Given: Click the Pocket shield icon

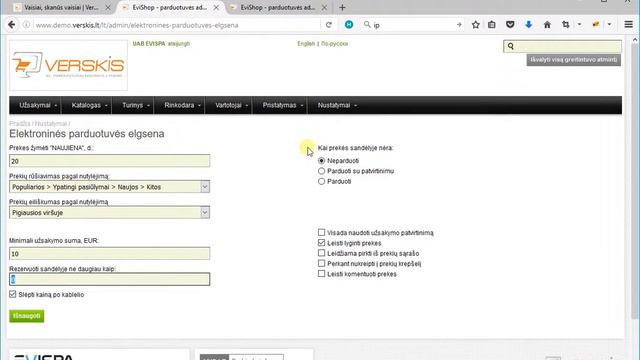Looking at the screenshot, I should [x=510, y=25].
